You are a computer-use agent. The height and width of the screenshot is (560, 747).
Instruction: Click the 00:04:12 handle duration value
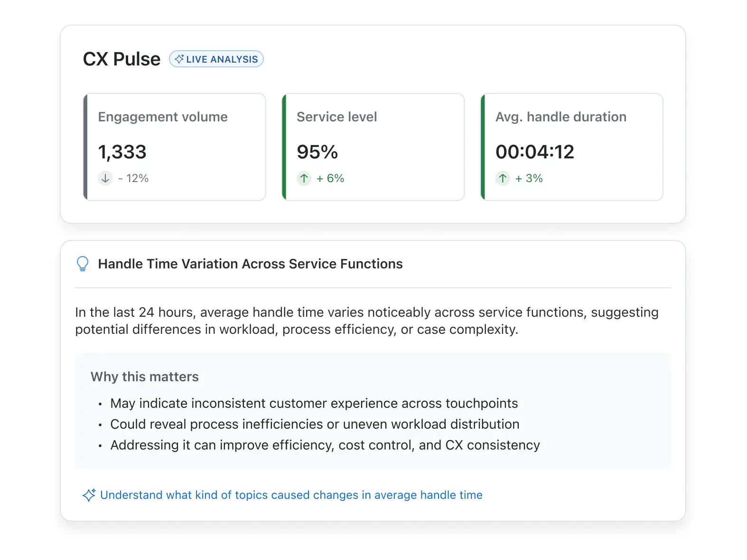[534, 152]
